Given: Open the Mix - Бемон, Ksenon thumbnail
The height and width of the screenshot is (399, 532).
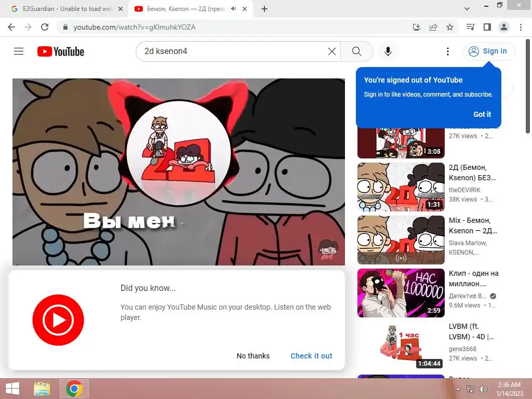Looking at the screenshot, I should click(x=401, y=240).
